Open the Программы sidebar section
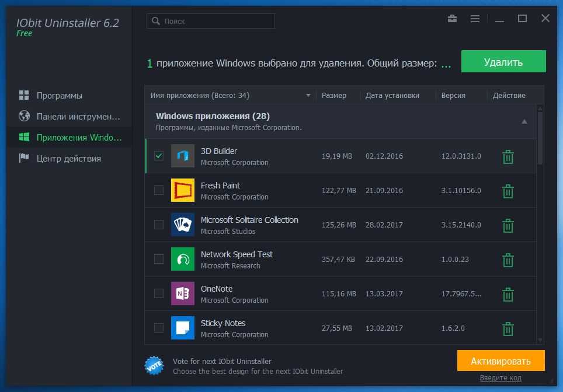Image resolution: width=563 pixels, height=392 pixels. tap(59, 95)
